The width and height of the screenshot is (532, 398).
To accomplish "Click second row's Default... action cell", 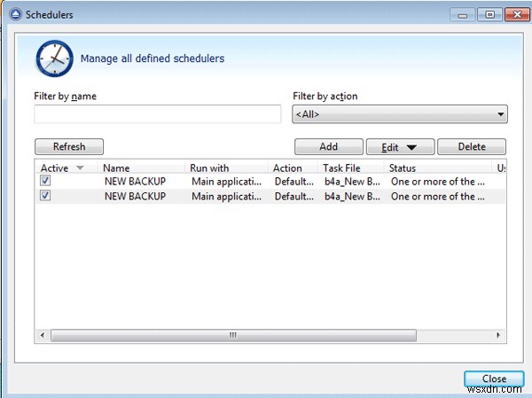I will (x=294, y=196).
